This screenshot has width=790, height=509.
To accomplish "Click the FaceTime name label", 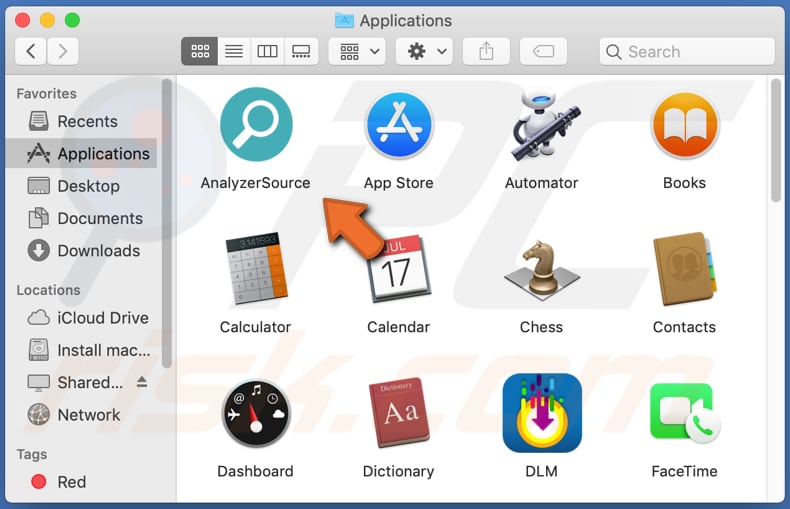I will (684, 471).
